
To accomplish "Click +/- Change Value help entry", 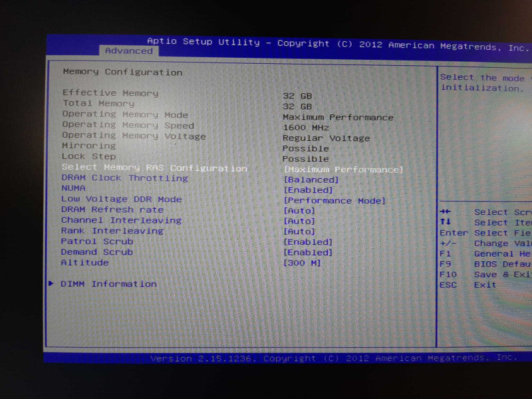I will point(486,243).
